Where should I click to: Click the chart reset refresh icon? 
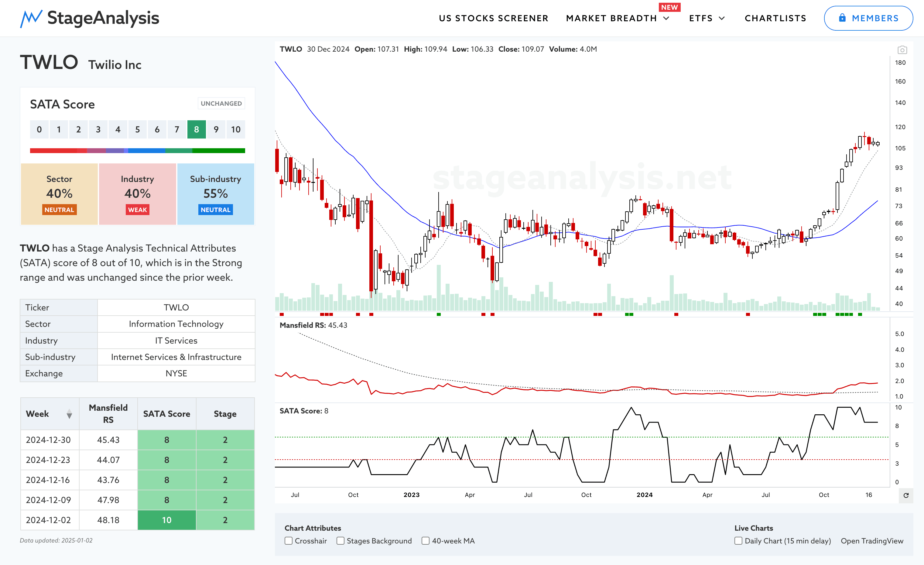pos(906,495)
